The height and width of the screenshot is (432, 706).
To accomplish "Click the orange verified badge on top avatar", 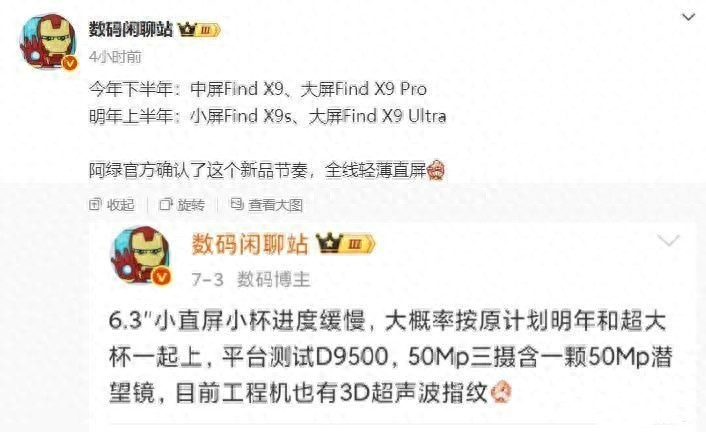I will pyautogui.click(x=69, y=64).
